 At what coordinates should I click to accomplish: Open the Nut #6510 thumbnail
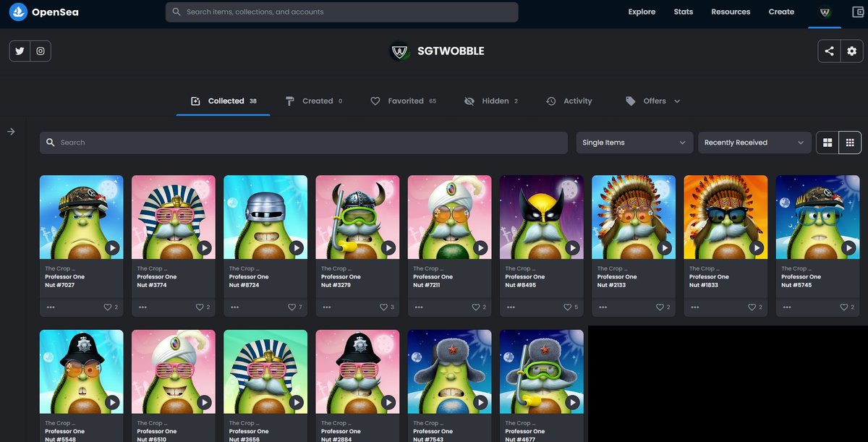tap(174, 372)
